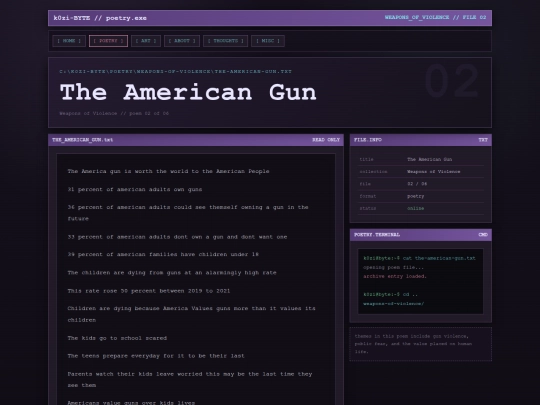540x405 pixels.
Task: Click title value 'The American Gun' in file info
Action: [x=429, y=159]
